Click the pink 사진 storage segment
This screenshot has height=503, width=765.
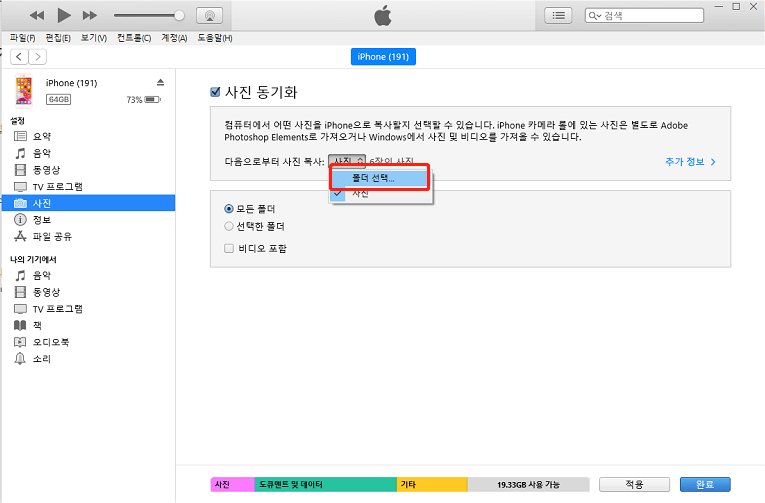point(233,484)
